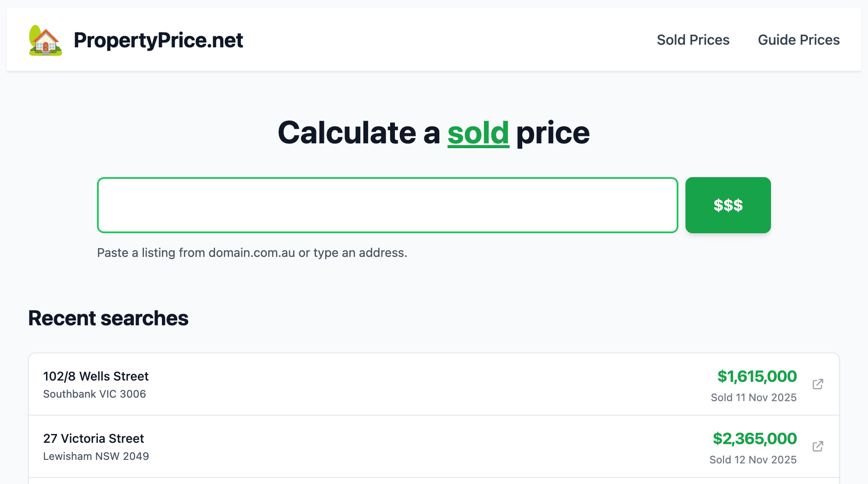
Task: Open the Sold Prices page
Action: pos(692,40)
